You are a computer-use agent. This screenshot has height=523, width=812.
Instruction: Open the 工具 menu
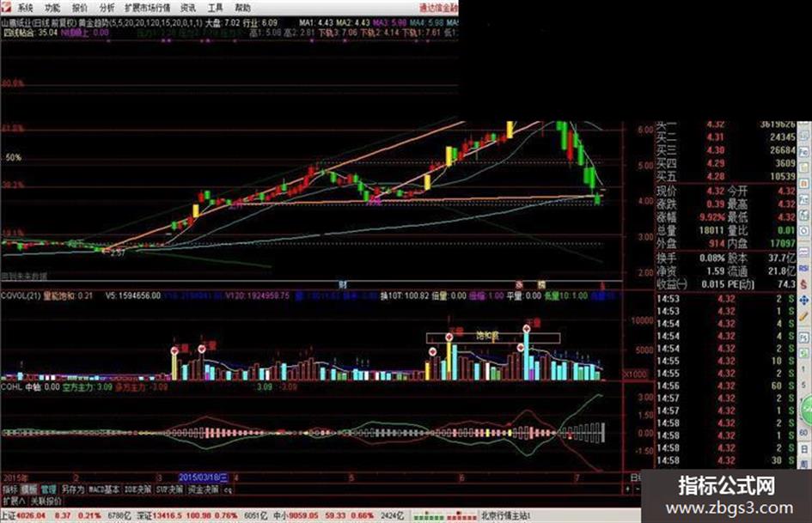click(216, 8)
